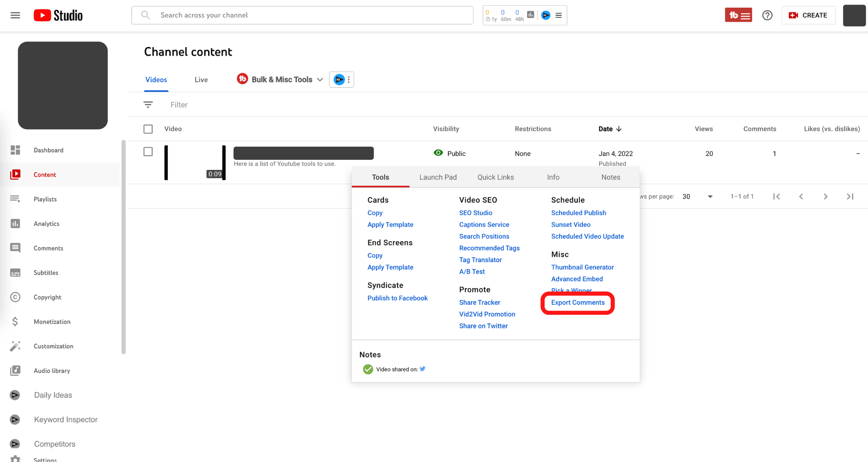The image size is (868, 462).
Task: Open the help question mark icon
Action: pos(767,15)
